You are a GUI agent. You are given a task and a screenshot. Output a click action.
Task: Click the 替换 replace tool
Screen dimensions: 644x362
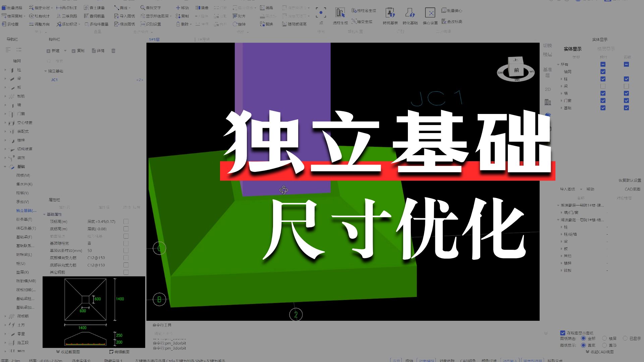(x=267, y=24)
